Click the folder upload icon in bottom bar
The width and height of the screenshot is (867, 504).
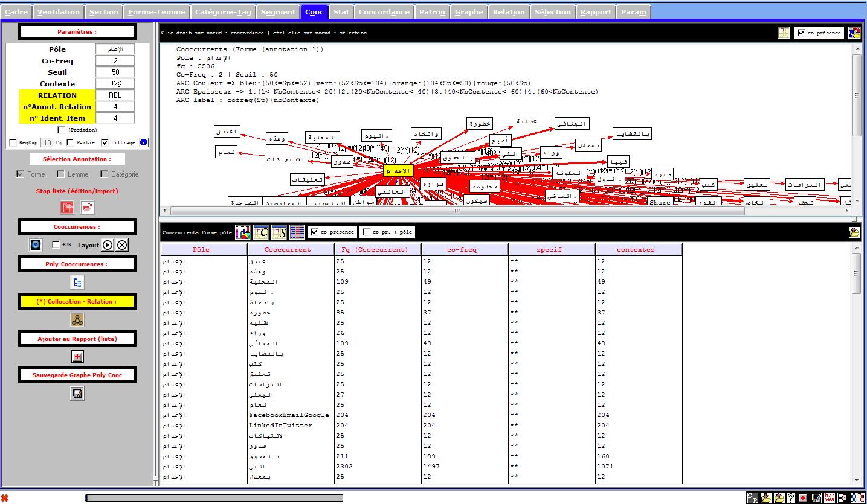click(779, 498)
